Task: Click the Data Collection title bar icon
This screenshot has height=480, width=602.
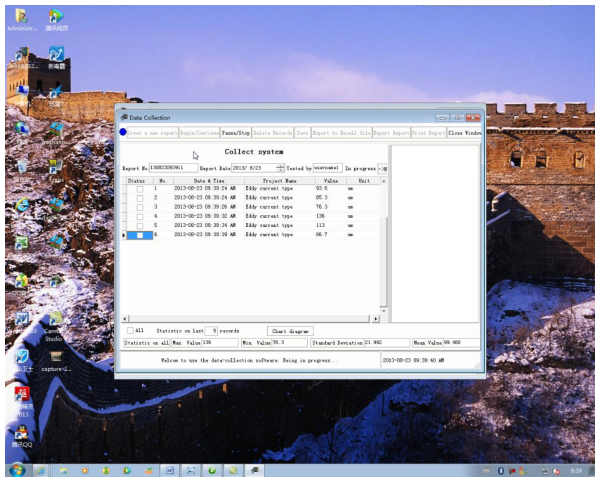Action: (x=124, y=118)
